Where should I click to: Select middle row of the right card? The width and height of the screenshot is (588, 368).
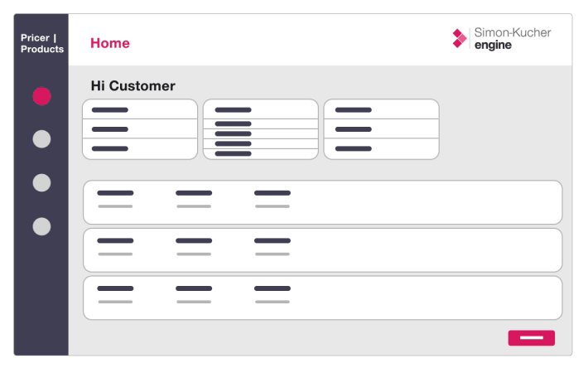[x=381, y=129]
